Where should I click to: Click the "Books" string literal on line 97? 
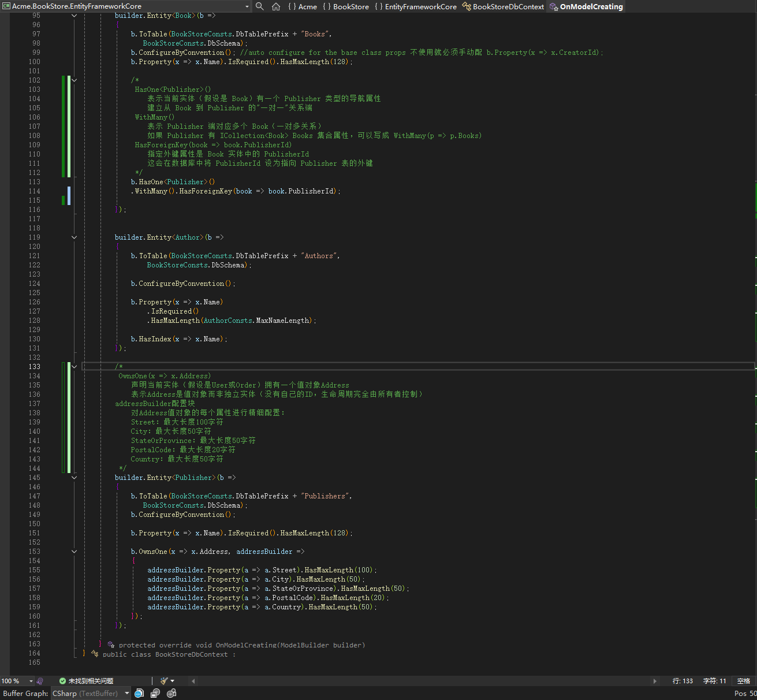coord(315,34)
